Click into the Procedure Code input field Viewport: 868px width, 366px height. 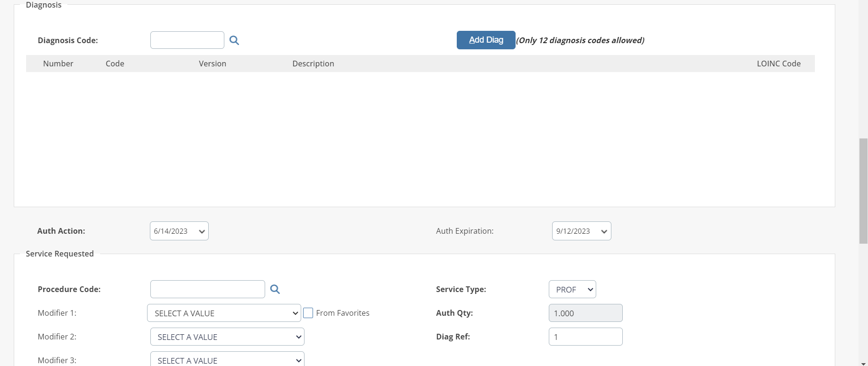pos(208,289)
